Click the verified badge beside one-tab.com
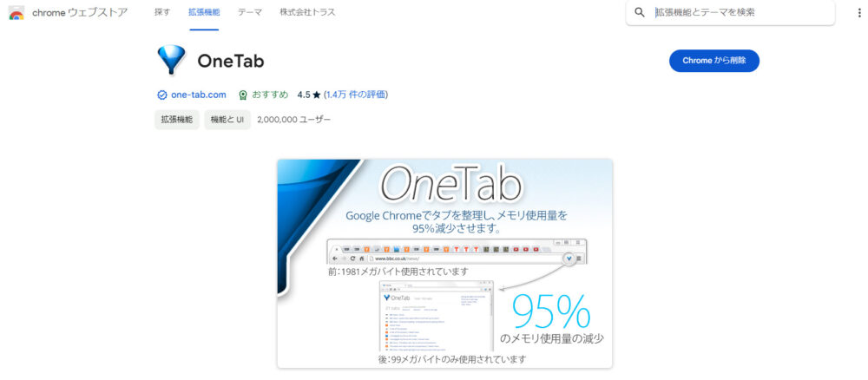 (x=162, y=95)
